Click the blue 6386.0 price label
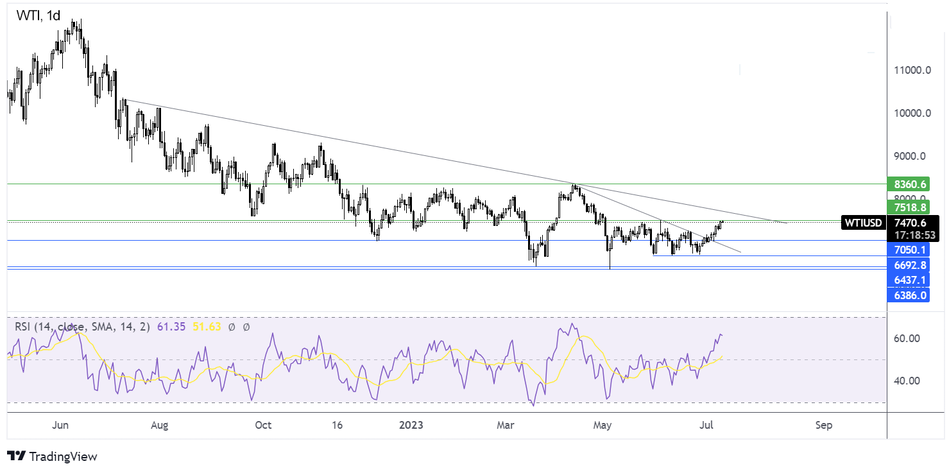 click(x=911, y=296)
